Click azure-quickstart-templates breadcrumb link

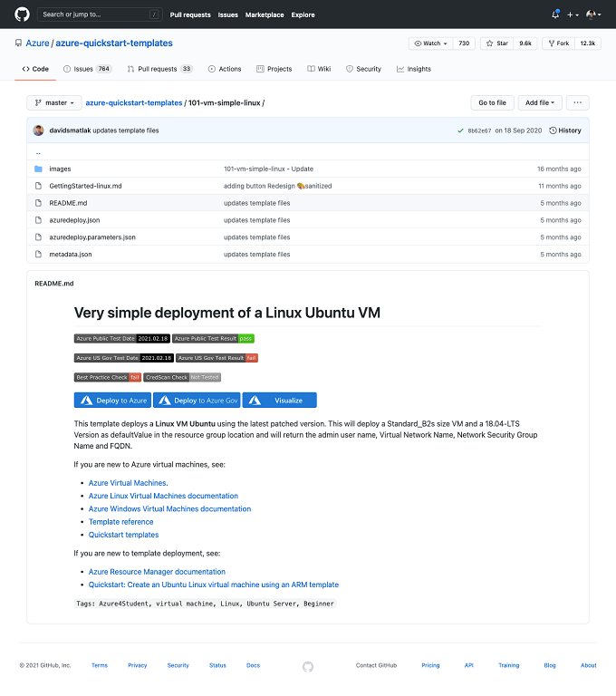pyautogui.click(x=133, y=102)
